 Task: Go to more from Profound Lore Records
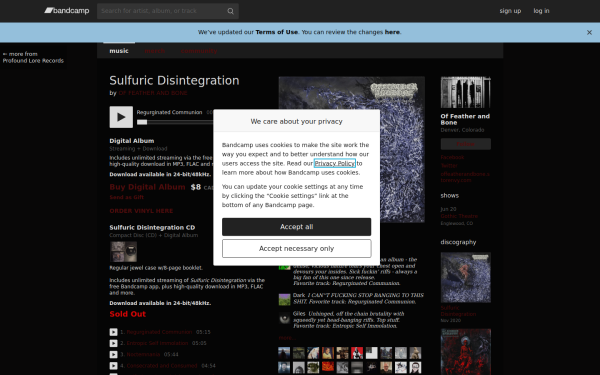coord(33,57)
